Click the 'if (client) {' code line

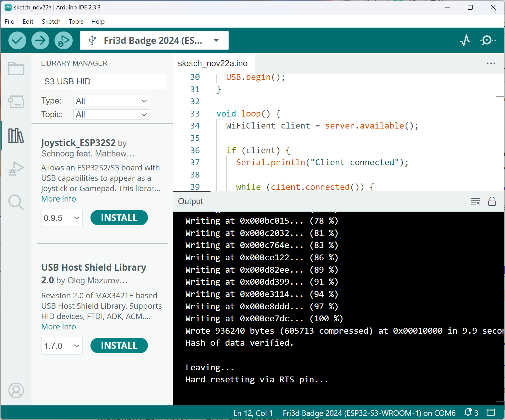[x=258, y=151]
